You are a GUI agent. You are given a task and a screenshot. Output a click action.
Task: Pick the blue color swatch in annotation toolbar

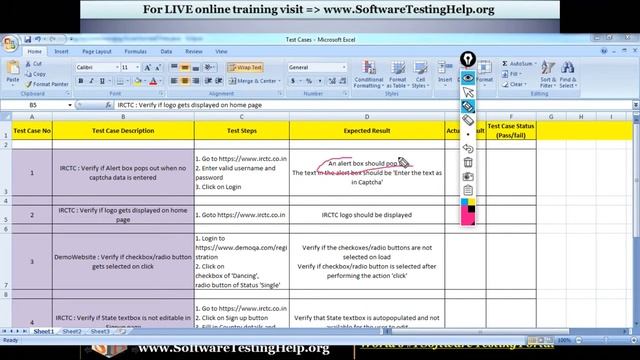(464, 202)
